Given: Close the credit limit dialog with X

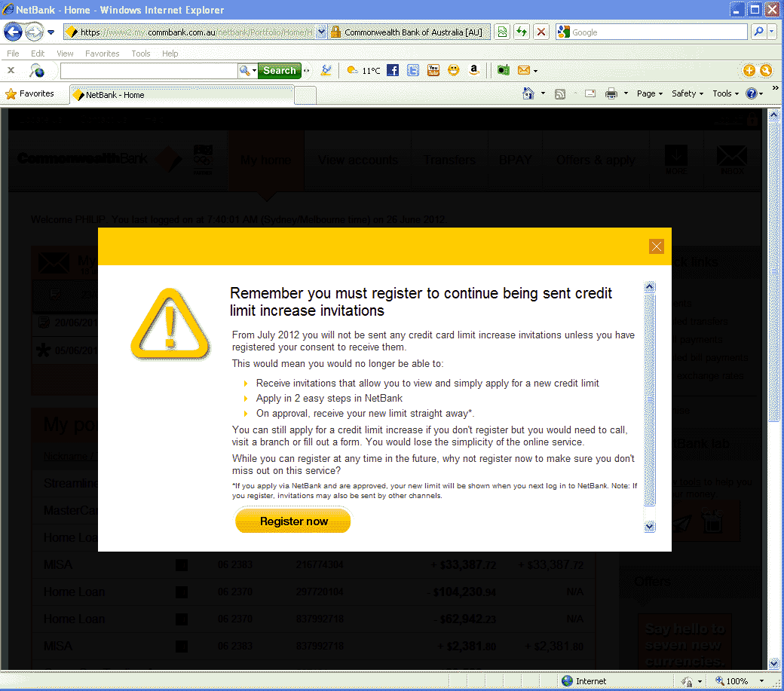Looking at the screenshot, I should coord(657,246).
